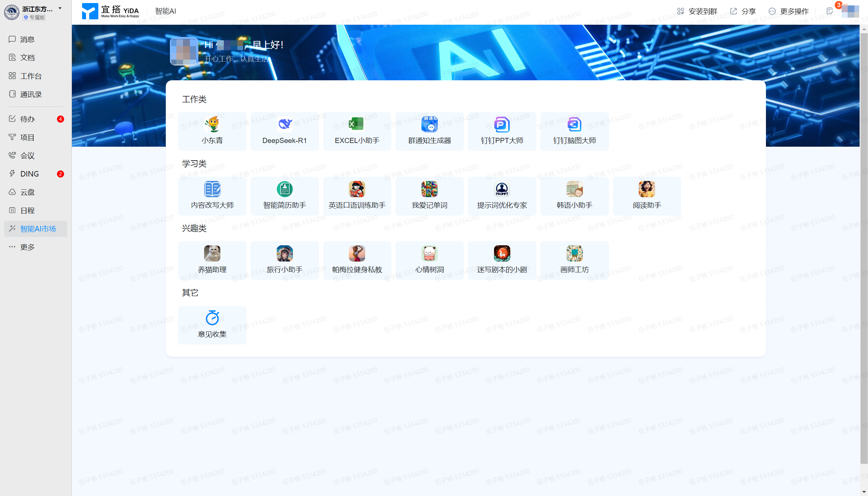Image resolution: width=868 pixels, height=496 pixels.
Task: Open the 画师工坊 painter workshop
Action: tap(574, 260)
